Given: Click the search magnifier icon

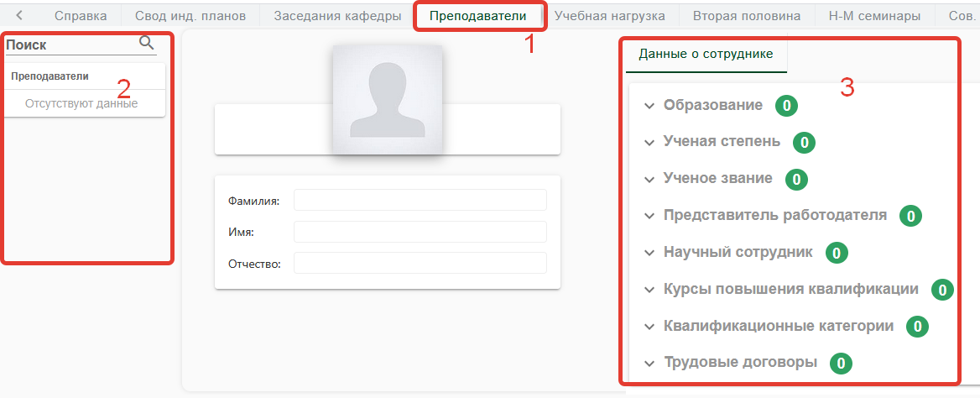Looking at the screenshot, I should pyautogui.click(x=146, y=44).
